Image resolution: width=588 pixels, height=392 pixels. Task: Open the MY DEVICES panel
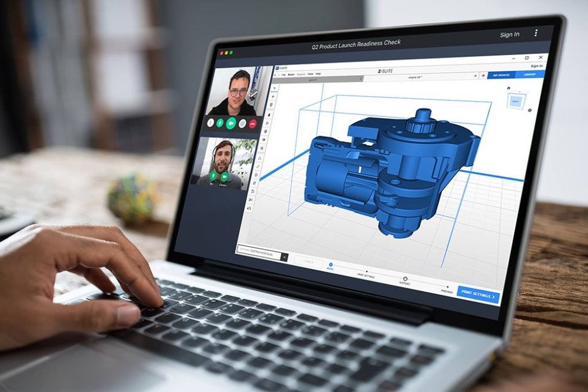(x=502, y=73)
